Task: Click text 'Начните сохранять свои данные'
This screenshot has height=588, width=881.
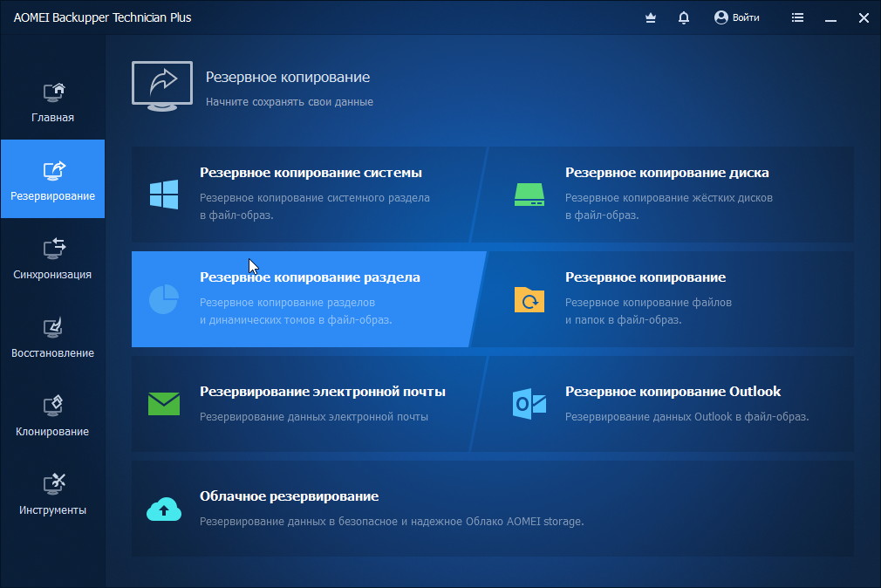Action: [x=290, y=102]
